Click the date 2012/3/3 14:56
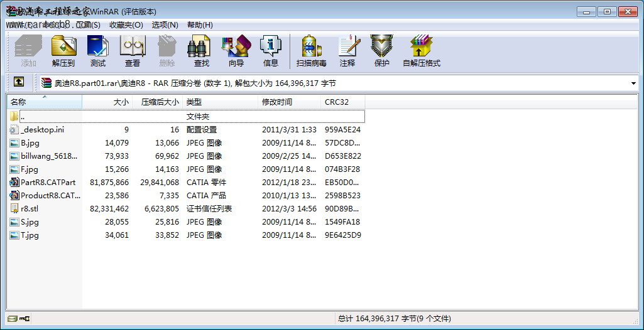The height and width of the screenshot is (330, 644). click(x=289, y=209)
